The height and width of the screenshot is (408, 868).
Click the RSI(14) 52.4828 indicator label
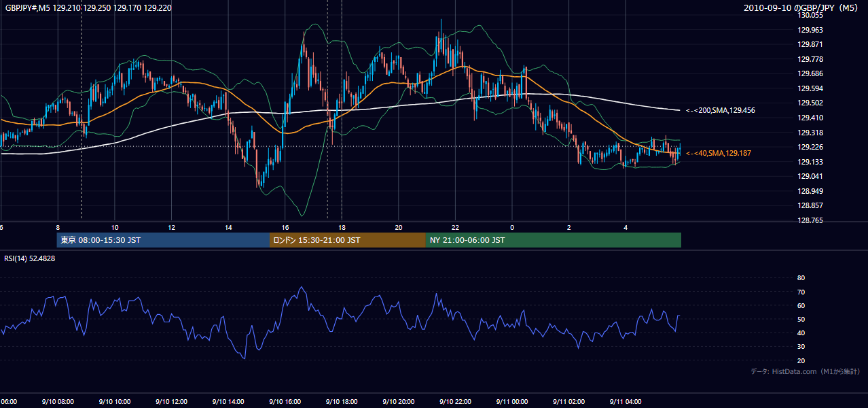pos(30,258)
